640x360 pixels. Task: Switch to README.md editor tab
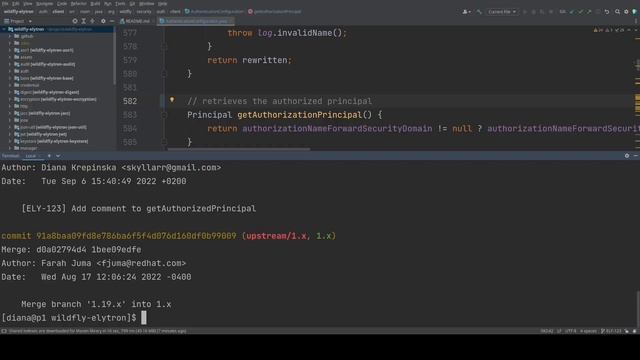point(135,21)
